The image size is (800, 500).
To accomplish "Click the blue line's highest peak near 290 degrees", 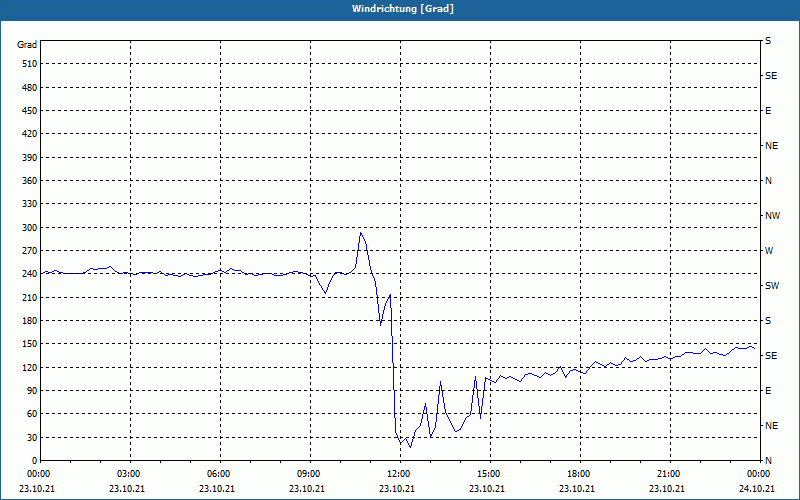I will [x=360, y=233].
